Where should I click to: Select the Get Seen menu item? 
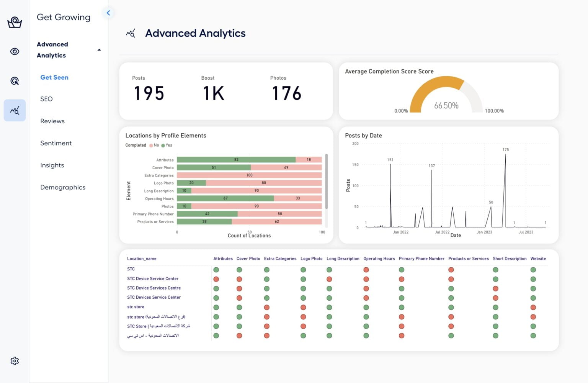click(54, 77)
